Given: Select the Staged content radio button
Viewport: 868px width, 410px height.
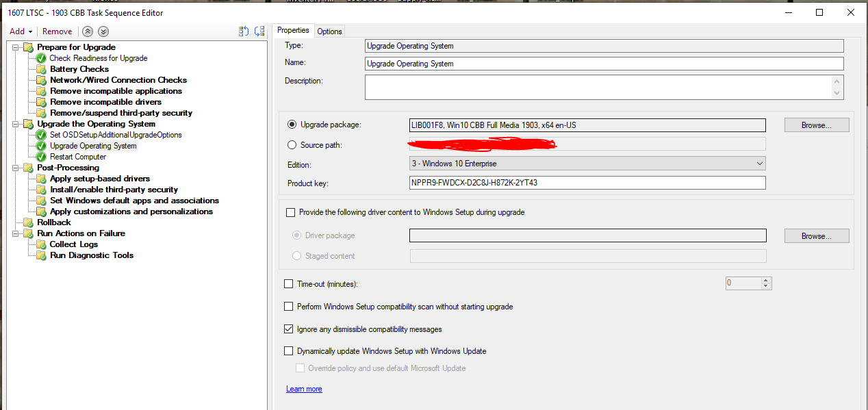Looking at the screenshot, I should click(x=296, y=256).
